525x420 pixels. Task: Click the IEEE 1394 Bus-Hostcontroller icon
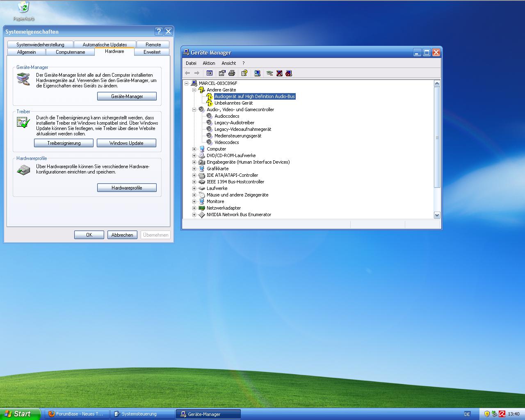coord(201,182)
